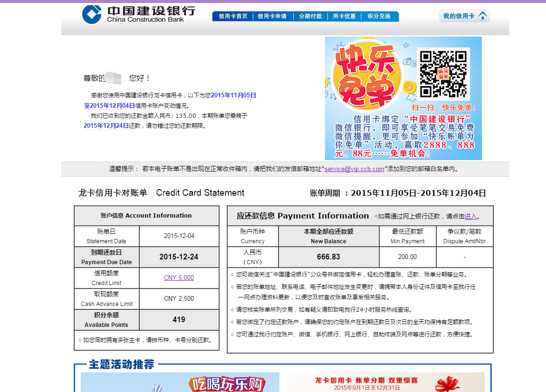The height and width of the screenshot is (392, 546).
Task: Click the 本期全部应还款额 New Balance header
Action: pyautogui.click(x=329, y=236)
